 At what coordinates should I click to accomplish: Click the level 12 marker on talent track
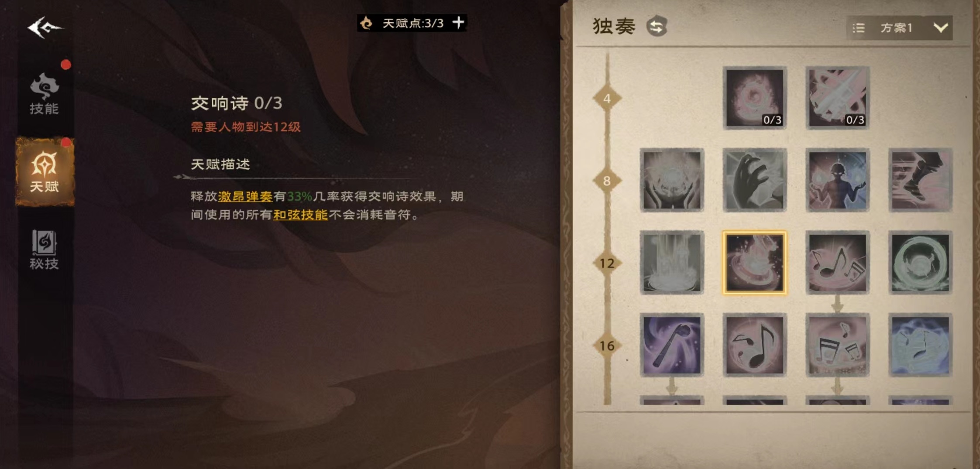pos(607,263)
